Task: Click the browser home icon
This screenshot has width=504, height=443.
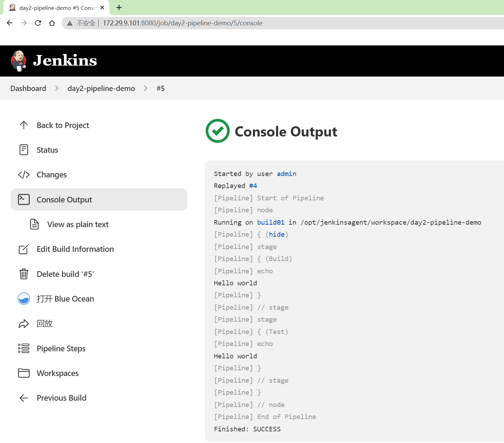Action: [52, 23]
